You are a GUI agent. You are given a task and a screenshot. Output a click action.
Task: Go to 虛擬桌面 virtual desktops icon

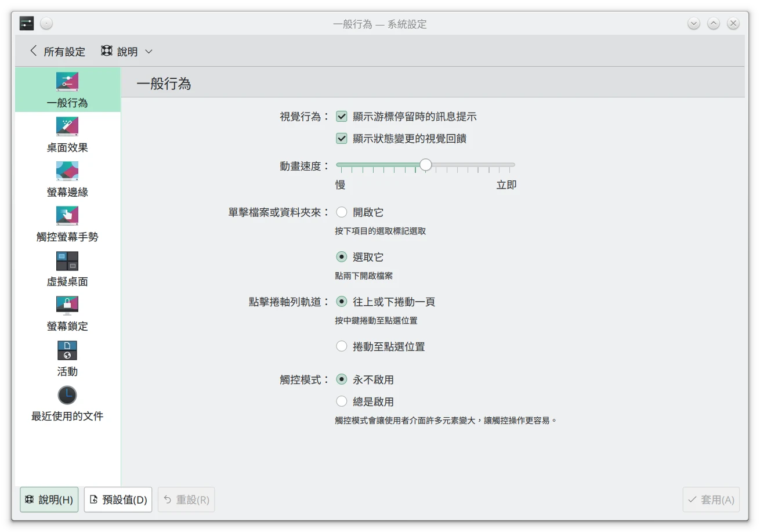tap(67, 261)
